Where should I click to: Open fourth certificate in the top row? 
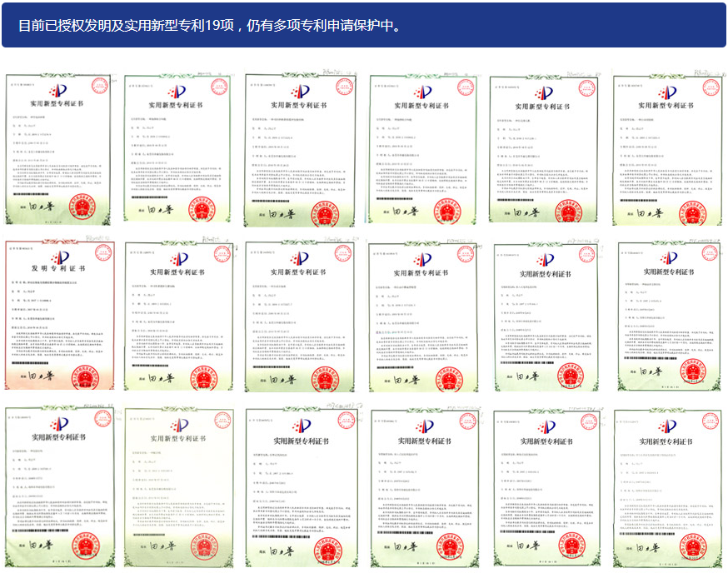point(422,150)
